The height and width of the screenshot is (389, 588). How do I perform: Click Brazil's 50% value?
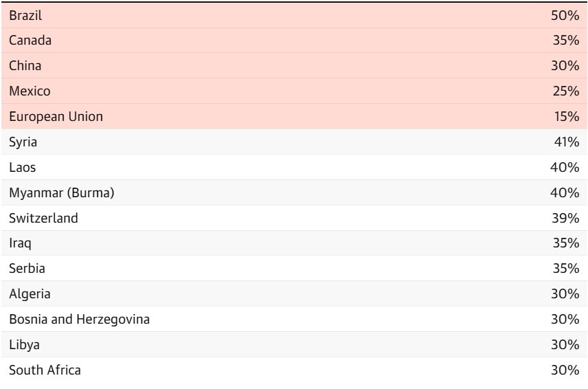click(565, 16)
